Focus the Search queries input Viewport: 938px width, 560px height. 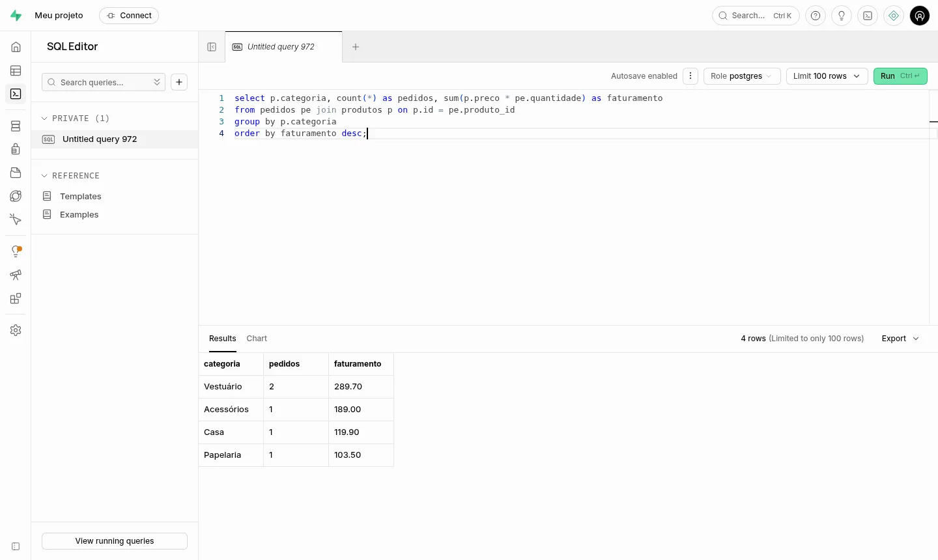(104, 82)
